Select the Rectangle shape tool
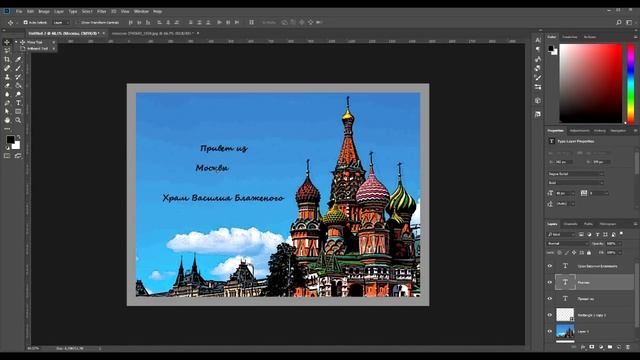The image size is (640, 360). [18, 111]
